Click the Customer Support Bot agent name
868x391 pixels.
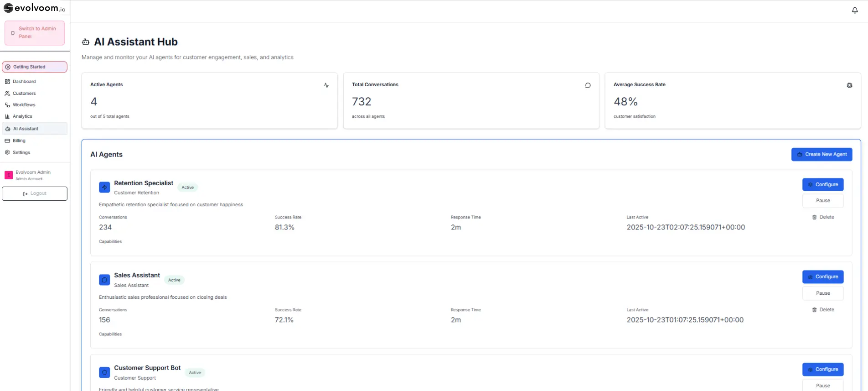coord(147,368)
